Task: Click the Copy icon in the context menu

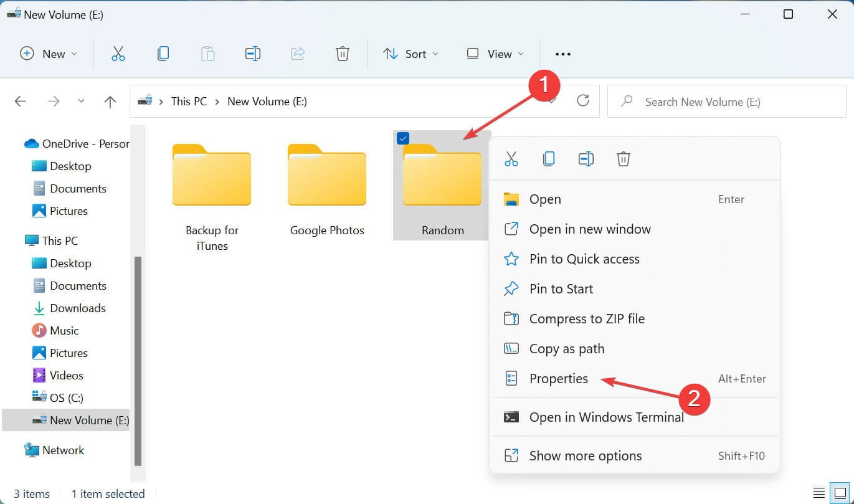Action: click(549, 159)
